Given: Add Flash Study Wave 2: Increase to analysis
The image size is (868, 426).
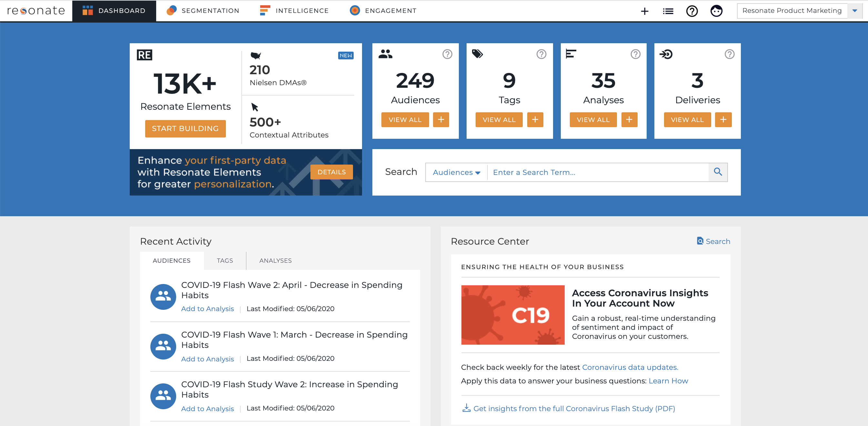Looking at the screenshot, I should click(207, 409).
